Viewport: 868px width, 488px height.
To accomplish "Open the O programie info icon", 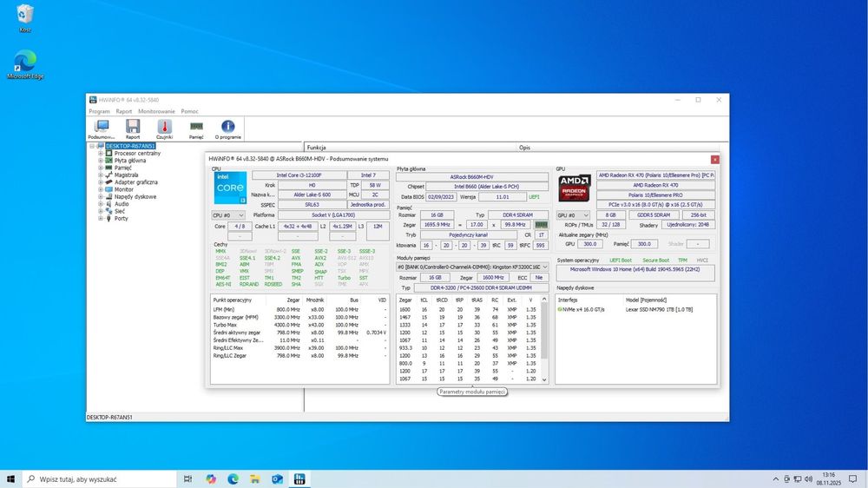I will 228,129.
